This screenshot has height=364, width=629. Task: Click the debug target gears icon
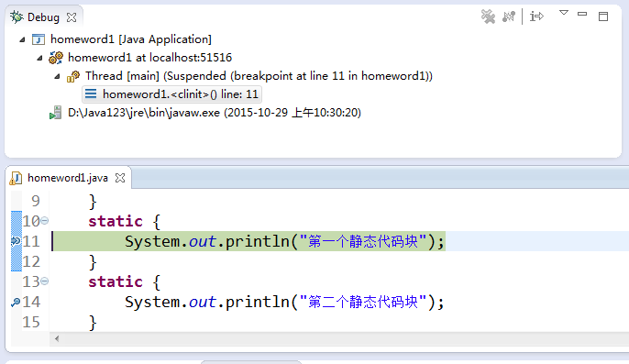click(56, 58)
